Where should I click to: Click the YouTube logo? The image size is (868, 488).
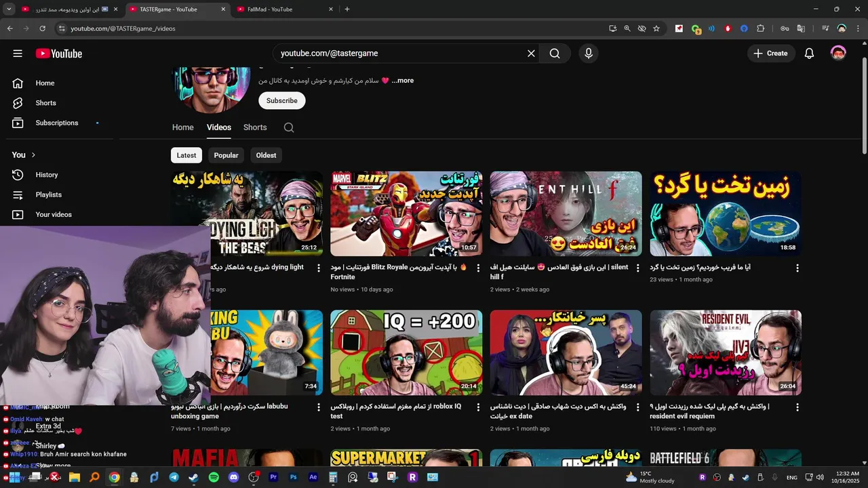(x=59, y=54)
